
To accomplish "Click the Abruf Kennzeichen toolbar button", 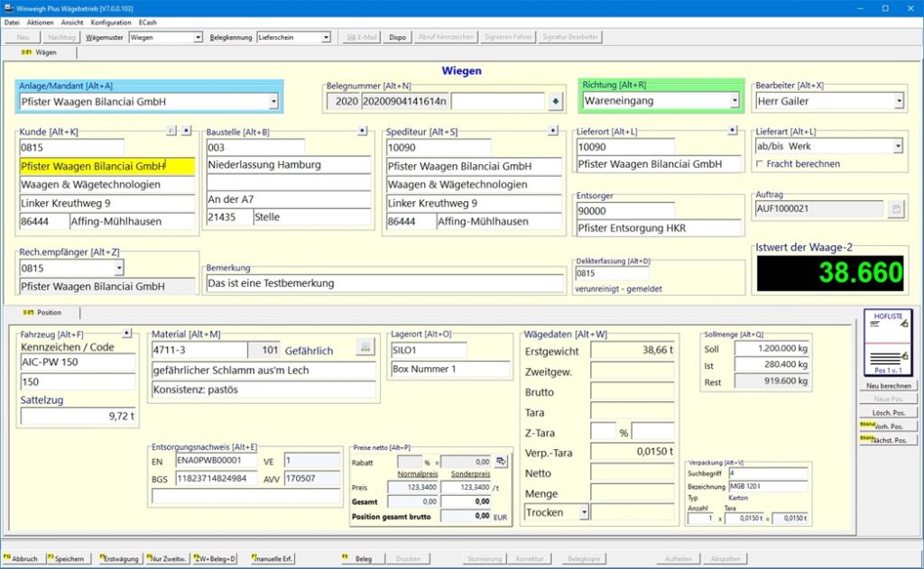I will [446, 37].
